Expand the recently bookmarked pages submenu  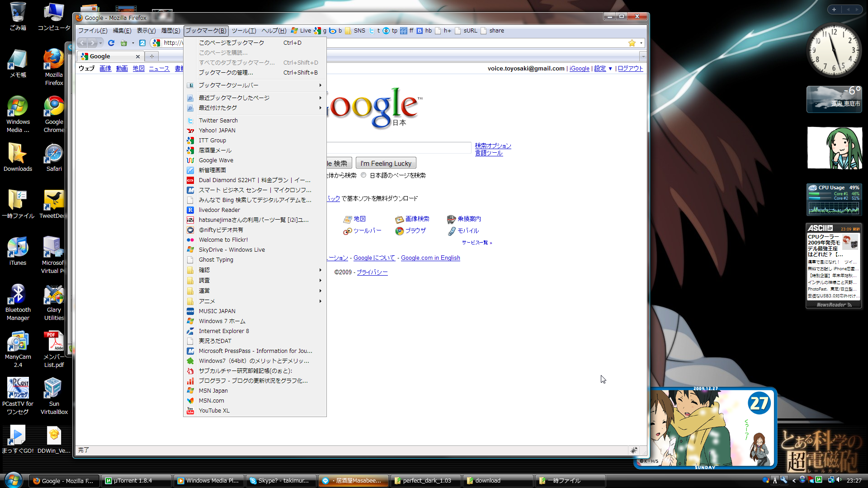255,98
